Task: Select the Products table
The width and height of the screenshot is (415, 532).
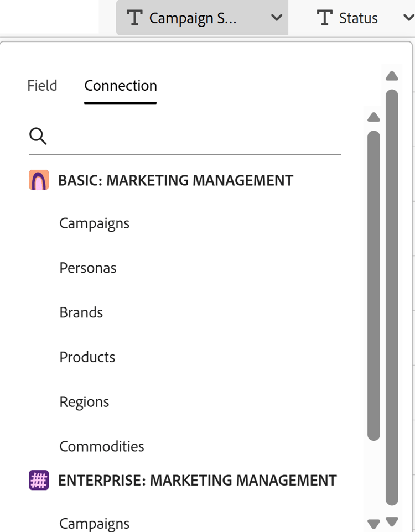Action: (87, 357)
